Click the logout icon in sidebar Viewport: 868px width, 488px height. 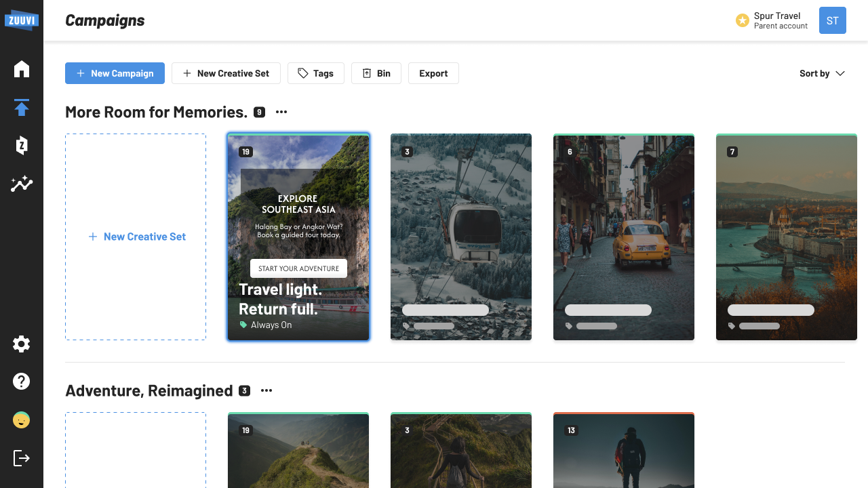22,458
